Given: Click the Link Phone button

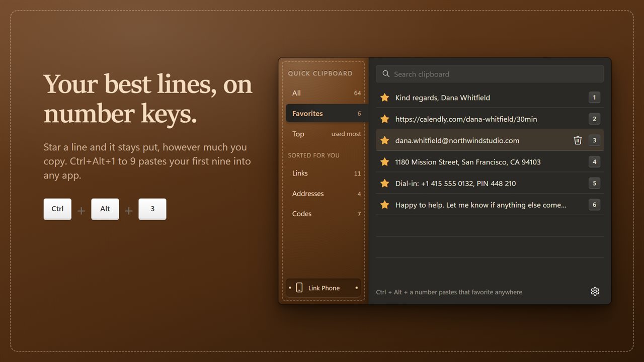Looking at the screenshot, I should click(x=323, y=288).
